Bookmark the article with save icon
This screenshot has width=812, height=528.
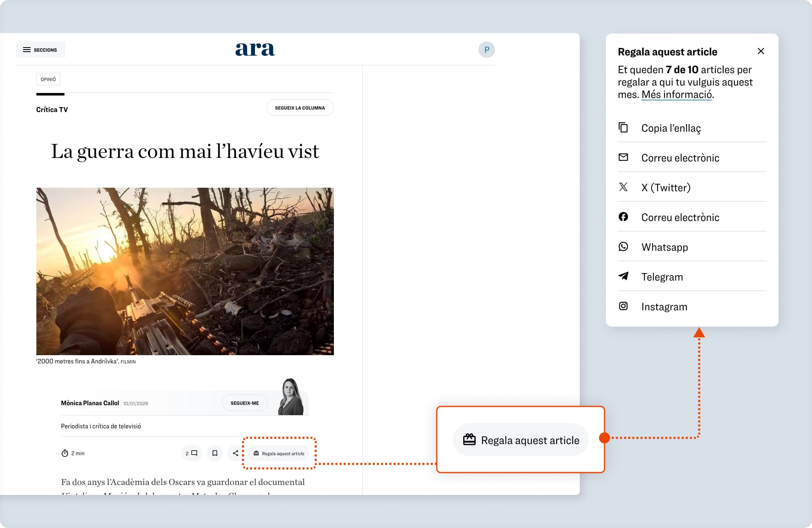[x=215, y=453]
